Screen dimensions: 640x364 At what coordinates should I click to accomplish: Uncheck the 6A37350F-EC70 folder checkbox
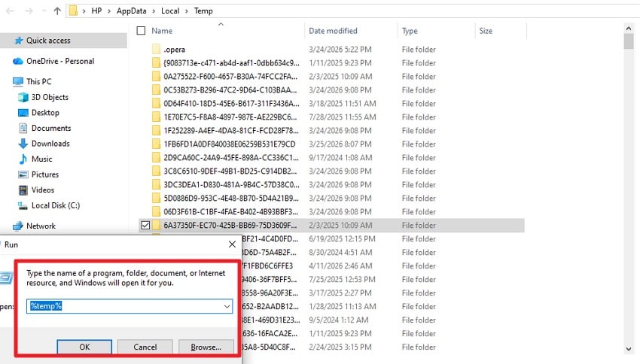(x=145, y=225)
